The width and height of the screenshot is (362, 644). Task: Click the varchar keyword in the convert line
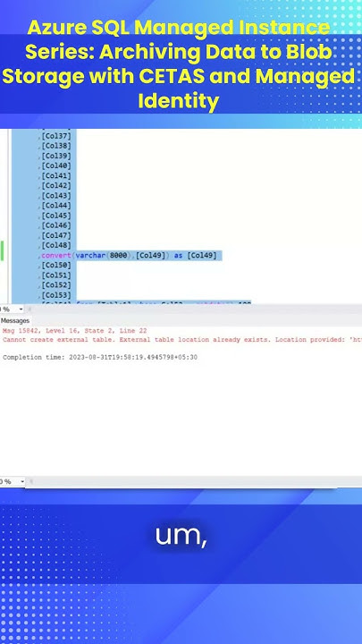(x=90, y=256)
